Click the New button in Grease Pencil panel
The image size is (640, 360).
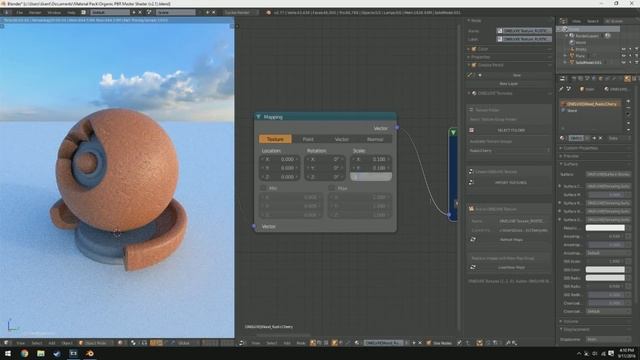click(x=517, y=76)
